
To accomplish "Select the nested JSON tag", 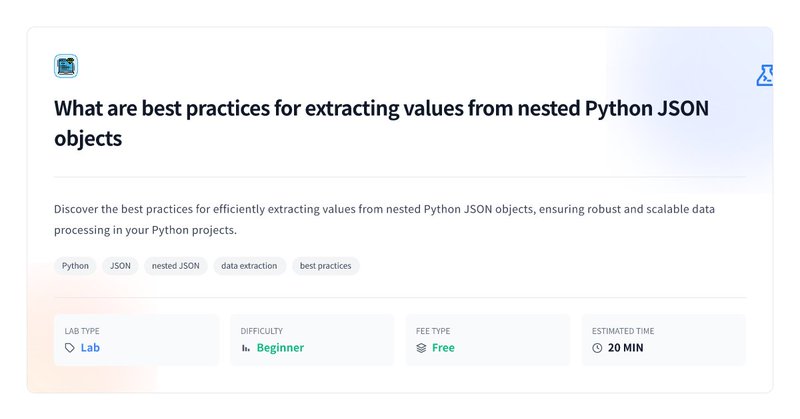I will (176, 266).
